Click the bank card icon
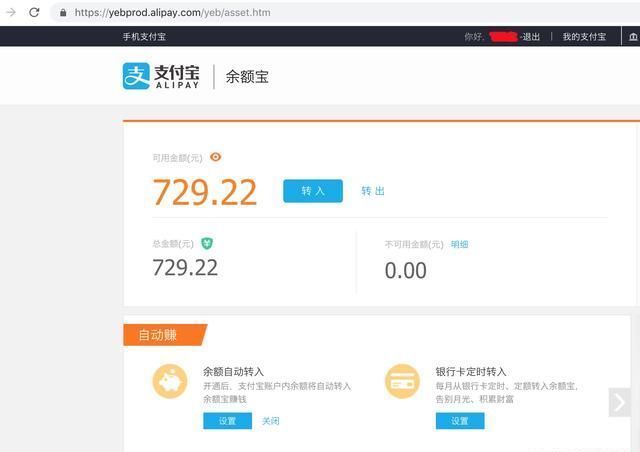This screenshot has height=452, width=640. click(x=402, y=381)
